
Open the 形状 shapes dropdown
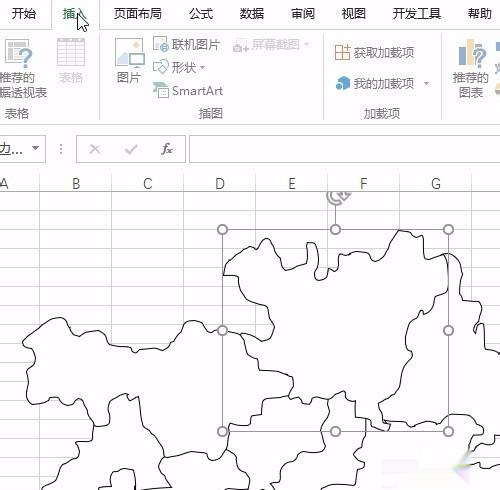tap(179, 68)
